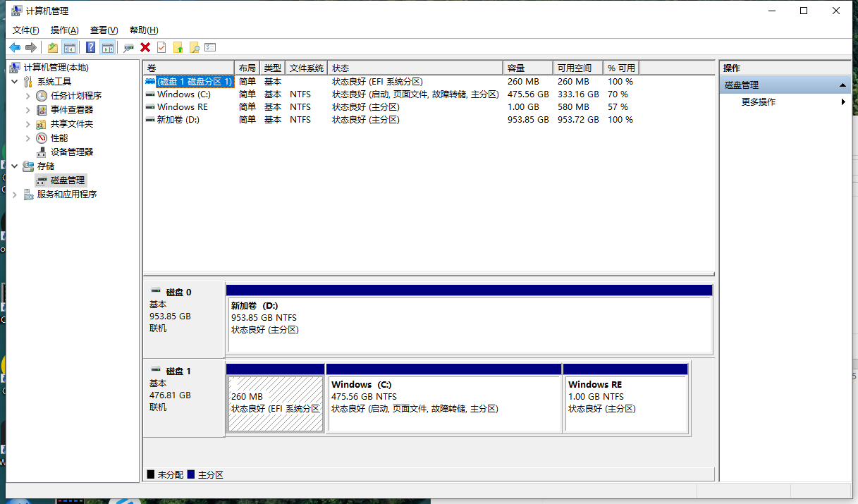Click the blue 主分区 legend swatch
Screen dimensions: 858x504
point(190,475)
